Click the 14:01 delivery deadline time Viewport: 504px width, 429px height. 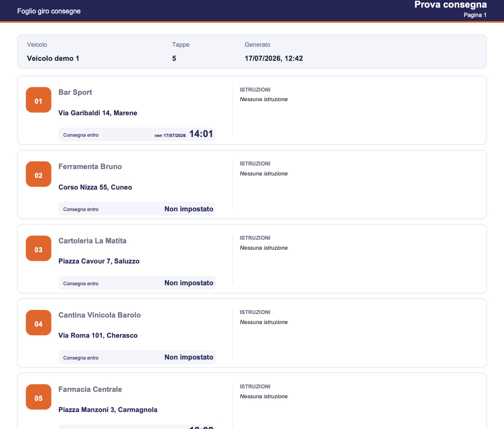pos(201,134)
